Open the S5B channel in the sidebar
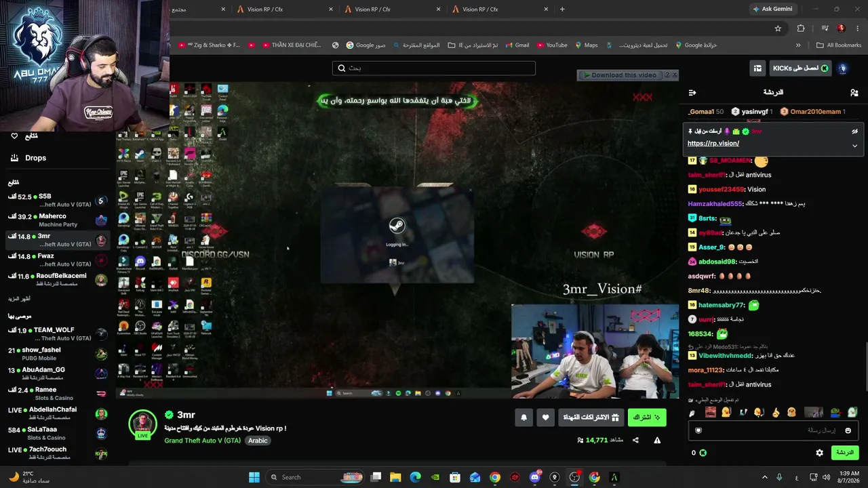The image size is (868, 488). (56, 201)
